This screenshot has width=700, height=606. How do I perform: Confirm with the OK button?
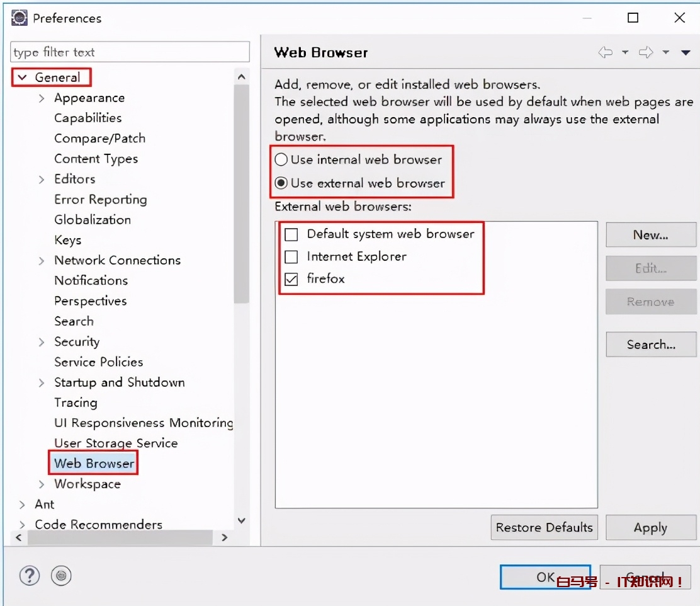546,577
